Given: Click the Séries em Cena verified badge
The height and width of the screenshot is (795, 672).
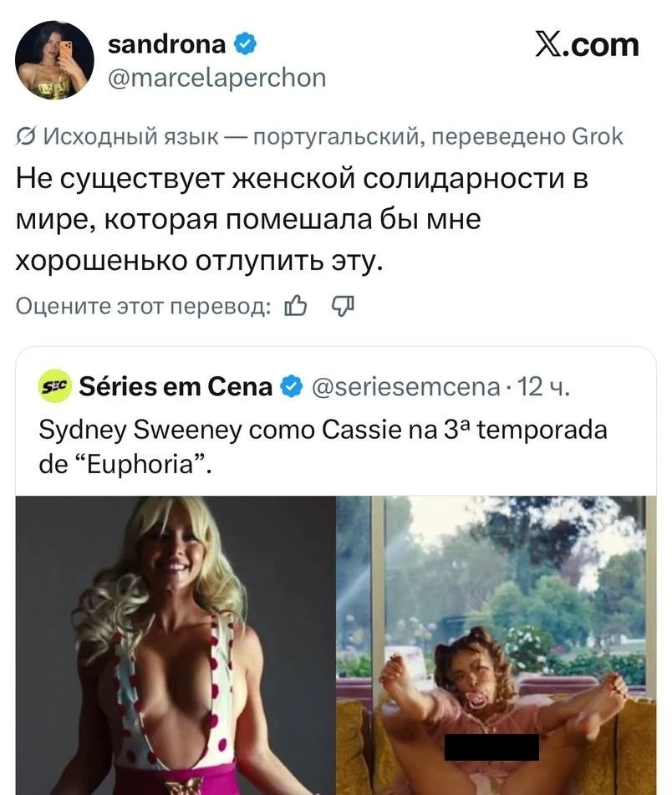Looking at the screenshot, I should [x=290, y=386].
